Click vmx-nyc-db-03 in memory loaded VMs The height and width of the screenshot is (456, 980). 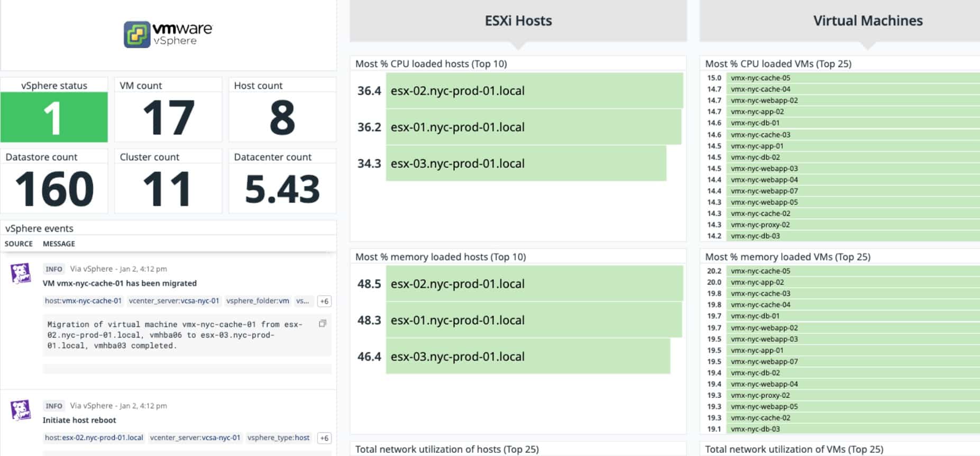click(853, 430)
